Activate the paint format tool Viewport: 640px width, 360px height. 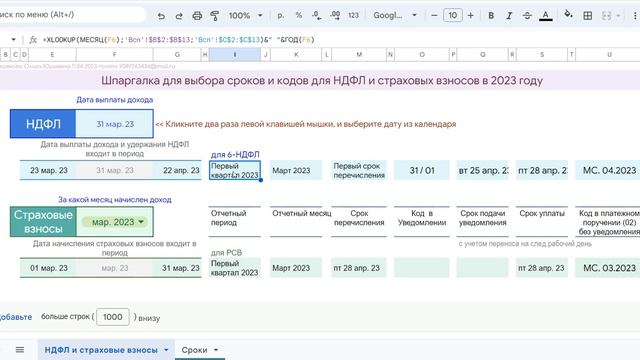pyautogui.click(x=215, y=16)
